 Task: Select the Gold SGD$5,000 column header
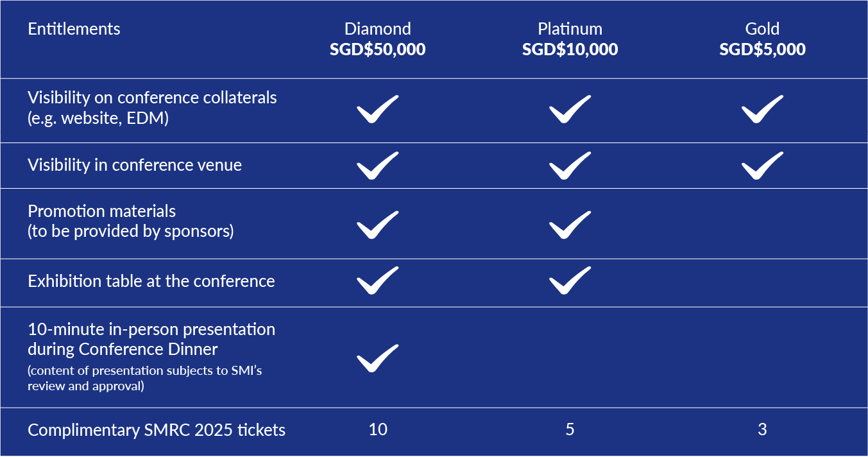[x=762, y=39]
